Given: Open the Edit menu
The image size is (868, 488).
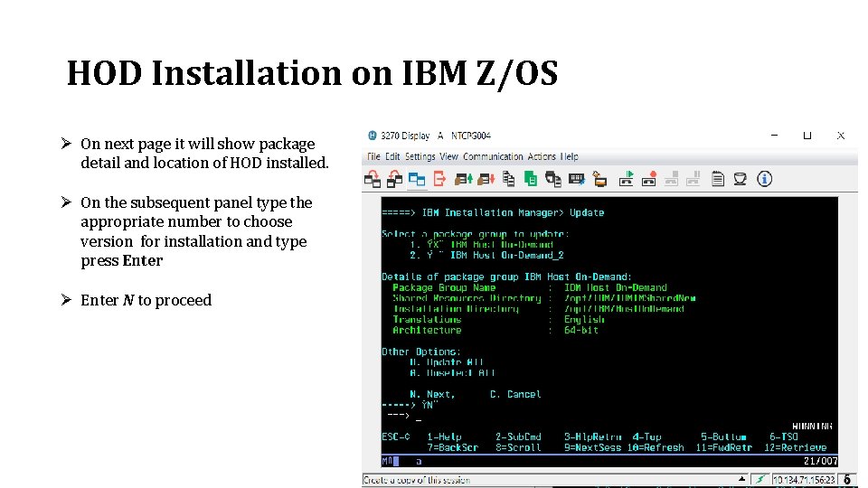Looking at the screenshot, I should pos(392,156).
